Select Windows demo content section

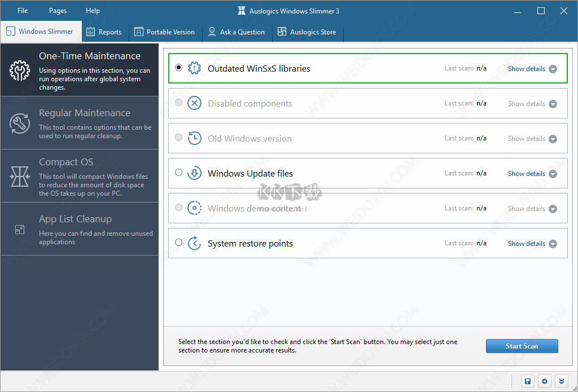[178, 208]
